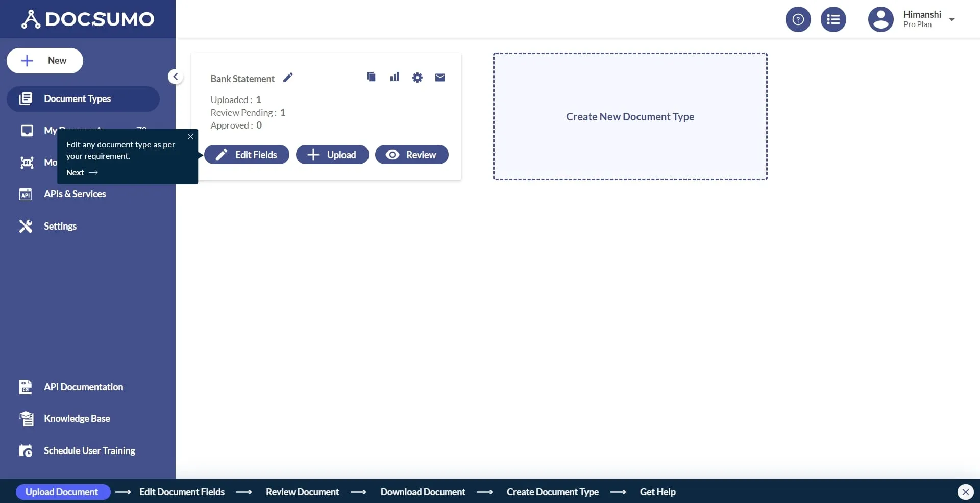
Task: Collapse the sidebar with the chevron
Action: click(x=175, y=77)
